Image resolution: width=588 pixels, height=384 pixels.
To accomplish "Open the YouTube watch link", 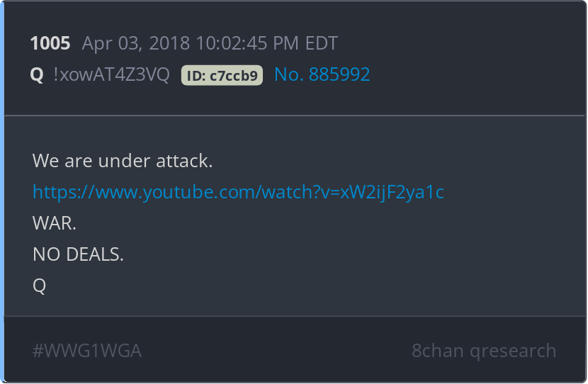I will [238, 193].
